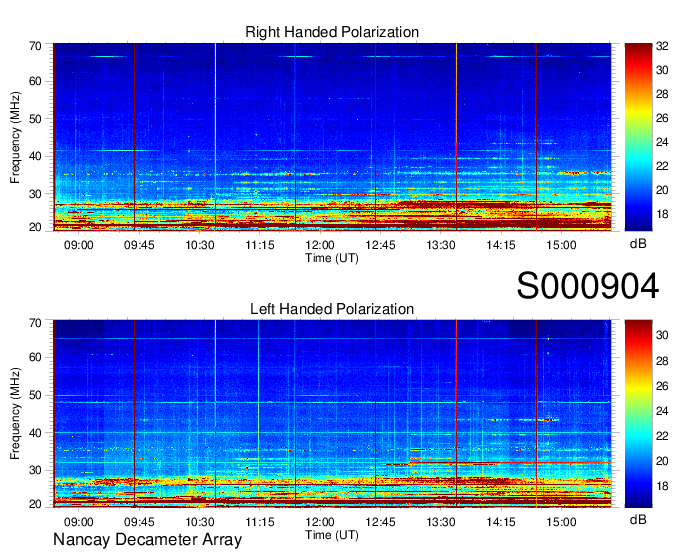Click the "30" frequency tick of Right Handed plot
Screen dimensions: 680x552
point(35,194)
